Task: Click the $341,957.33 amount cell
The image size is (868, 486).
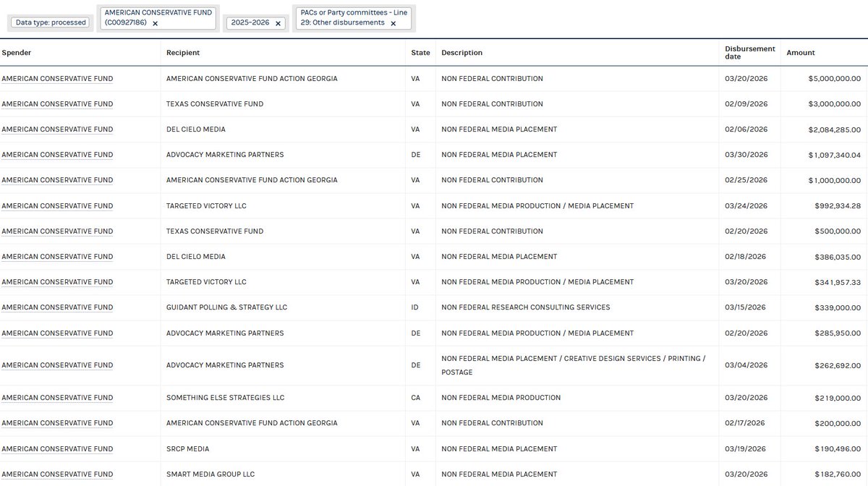Action: [x=838, y=282]
